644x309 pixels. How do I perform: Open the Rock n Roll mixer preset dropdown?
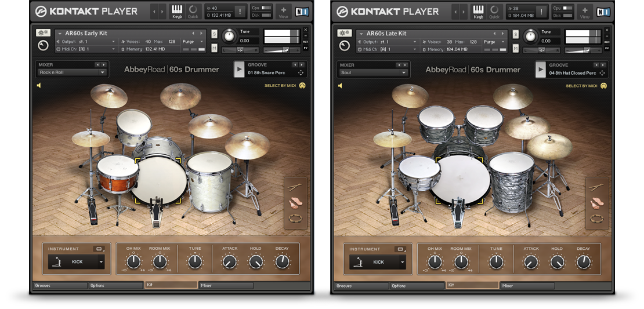pos(73,72)
